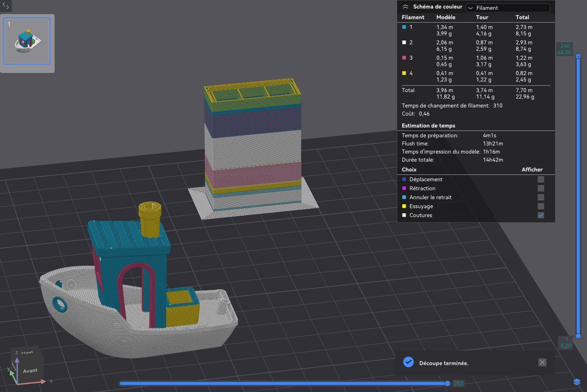
Task: Click the top handle of vertical layer slider
Action: 578,56
